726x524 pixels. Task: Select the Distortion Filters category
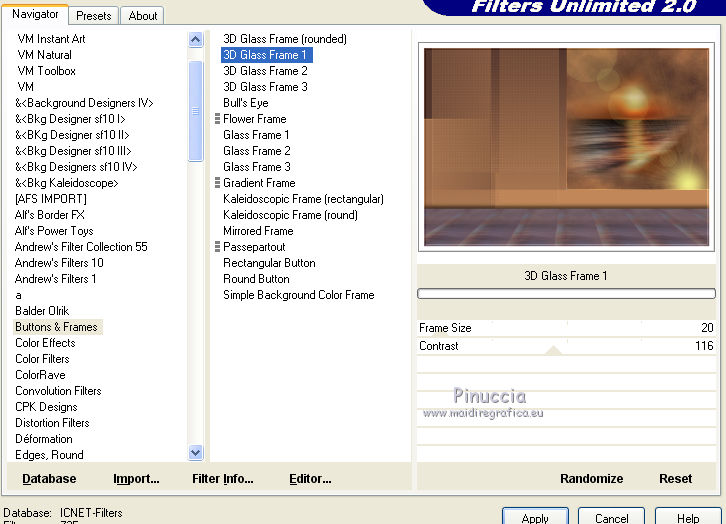[52, 423]
